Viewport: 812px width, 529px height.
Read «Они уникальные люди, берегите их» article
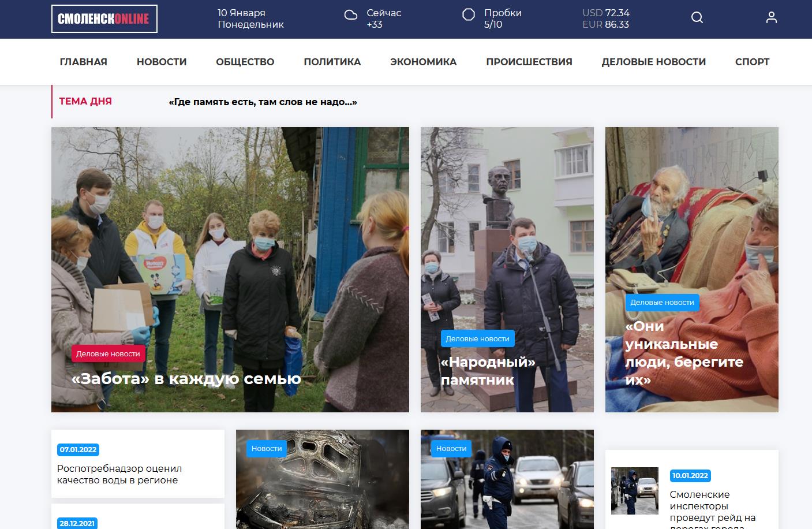click(x=684, y=353)
